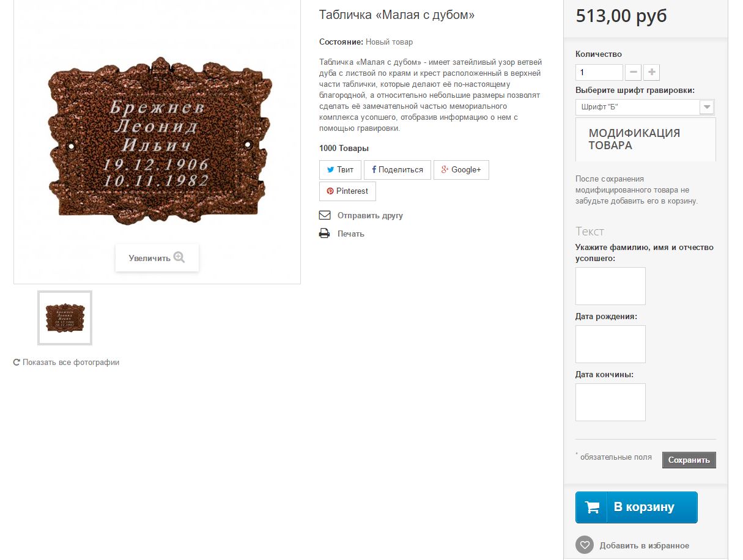Click the quantity input field

(599, 72)
